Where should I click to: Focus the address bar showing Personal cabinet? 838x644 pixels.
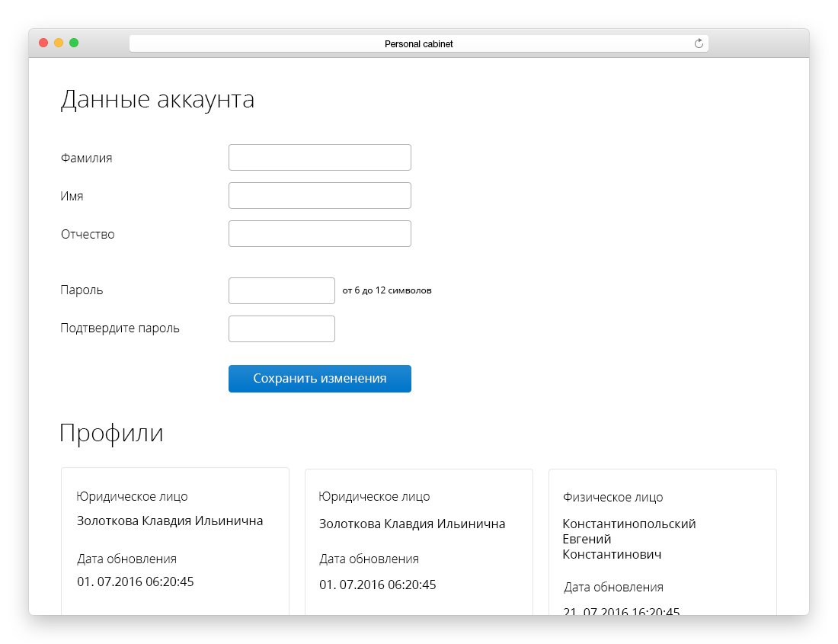tap(418, 43)
